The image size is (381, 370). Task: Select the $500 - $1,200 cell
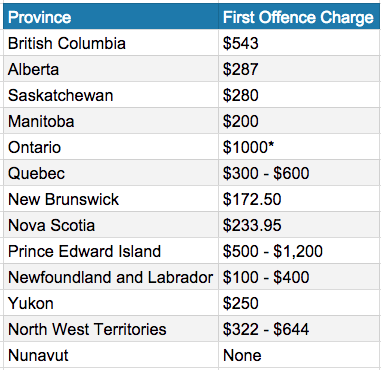[300, 251]
